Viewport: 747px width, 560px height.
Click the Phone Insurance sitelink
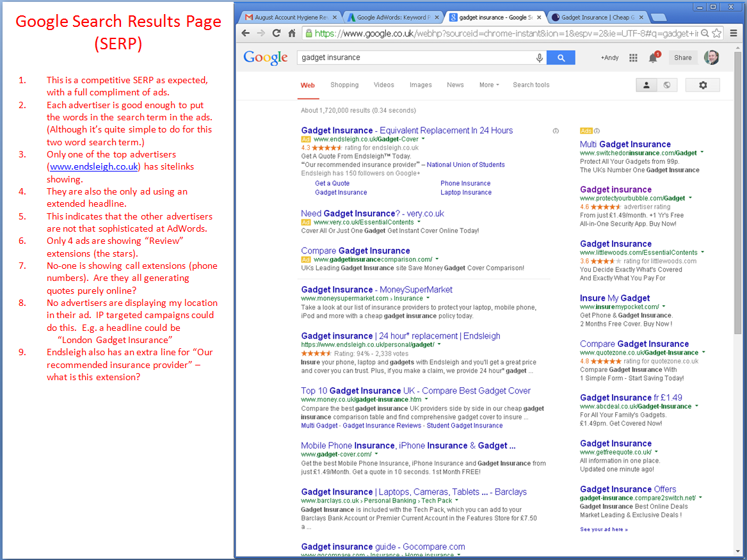point(465,183)
